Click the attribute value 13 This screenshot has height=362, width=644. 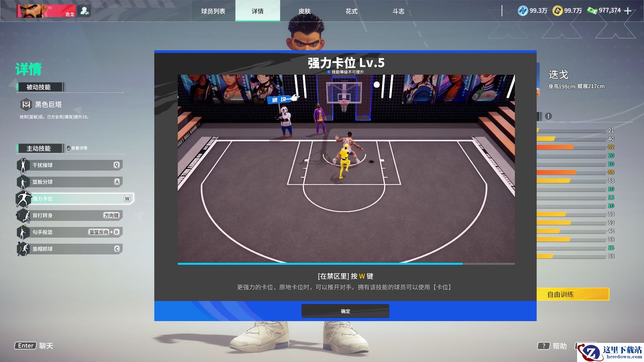(x=611, y=198)
